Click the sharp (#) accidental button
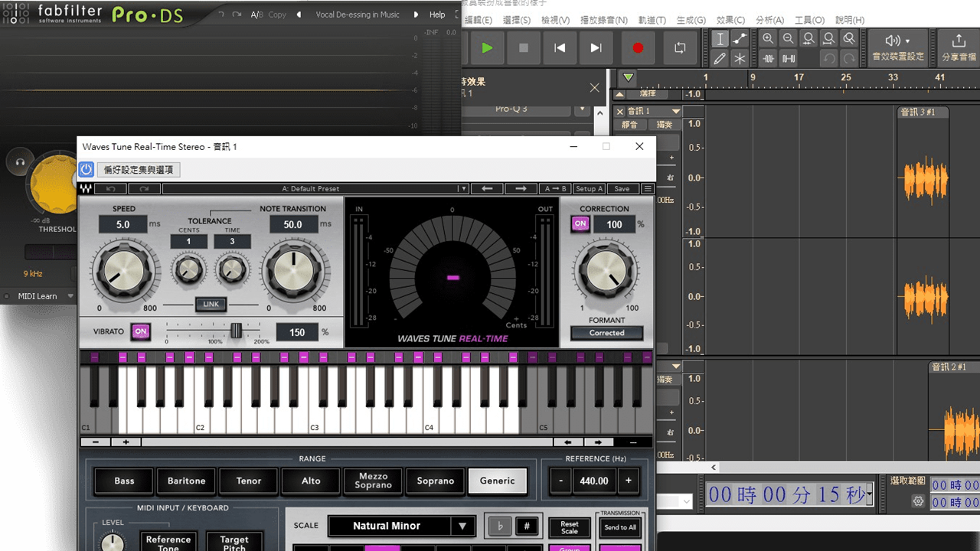Image resolution: width=980 pixels, height=551 pixels. pyautogui.click(x=526, y=526)
